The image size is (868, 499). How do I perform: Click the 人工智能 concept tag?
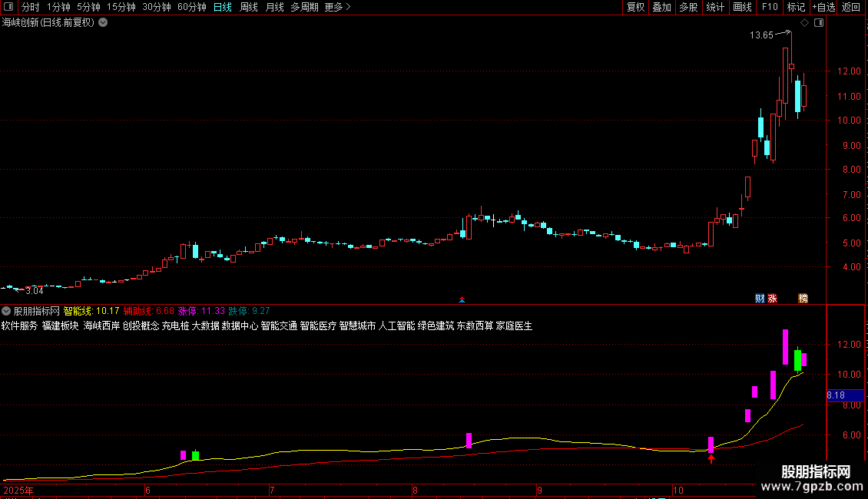(396, 326)
